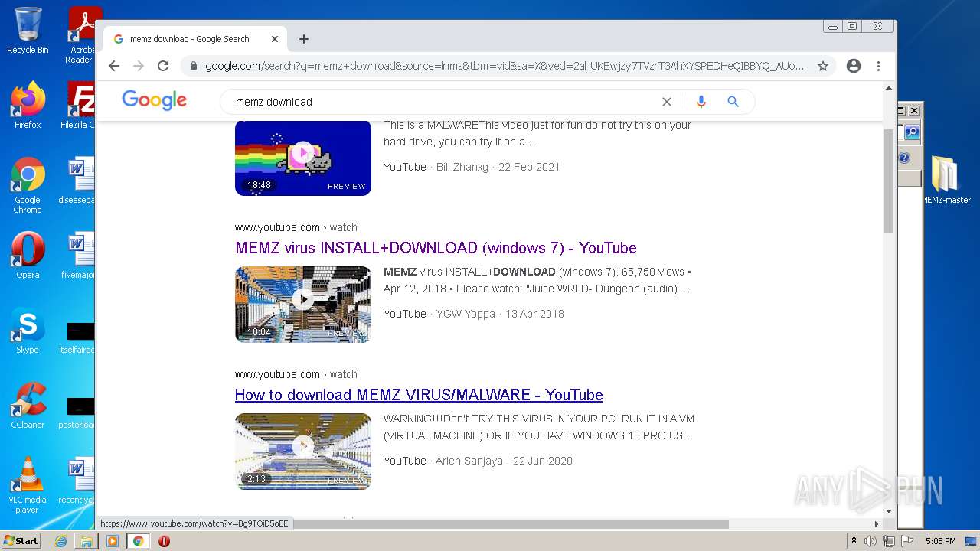
Task: Open the Start menu
Action: 21,540
